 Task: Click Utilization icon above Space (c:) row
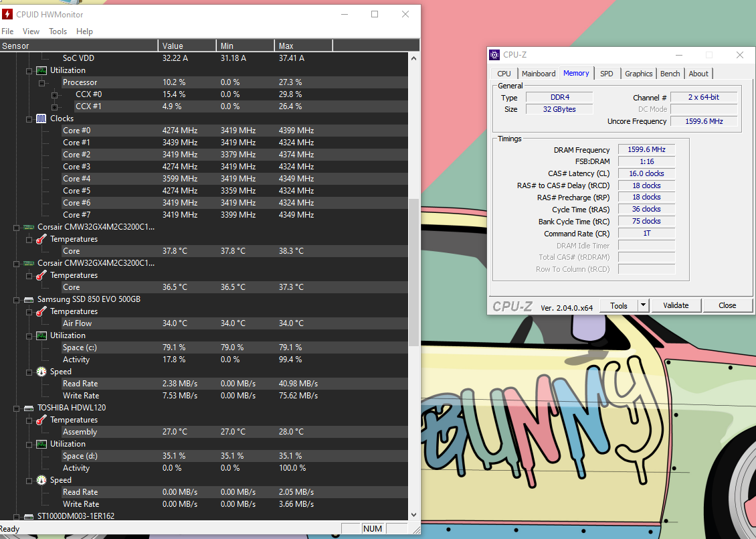pos(41,335)
